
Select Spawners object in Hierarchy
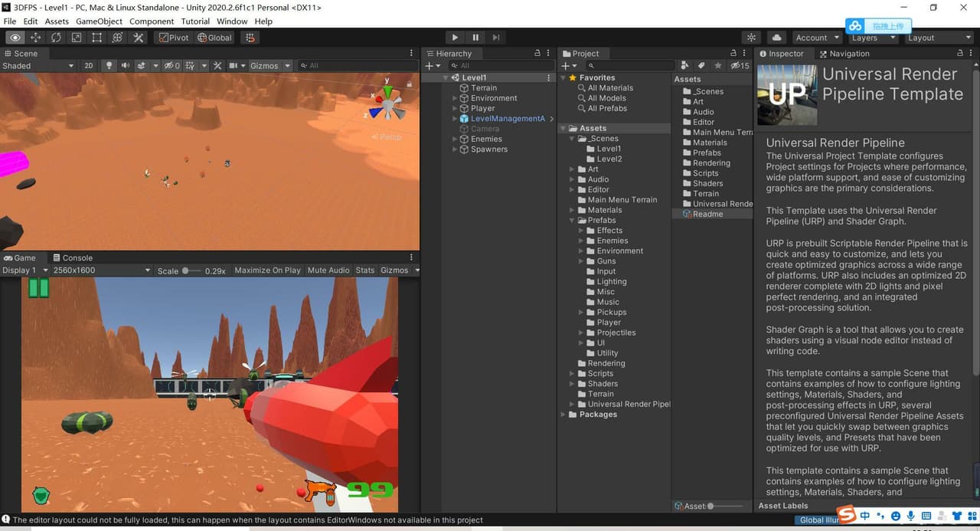pos(489,149)
